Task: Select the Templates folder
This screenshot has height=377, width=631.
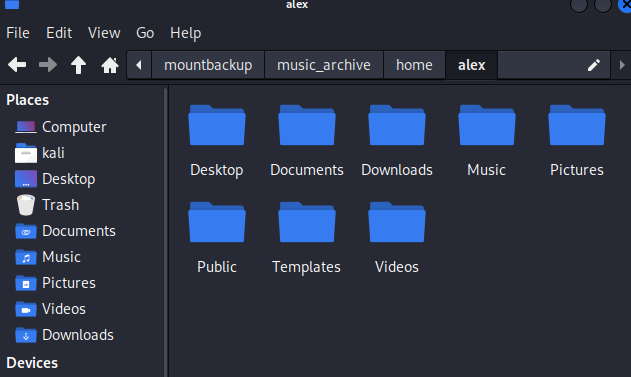Action: point(307,238)
